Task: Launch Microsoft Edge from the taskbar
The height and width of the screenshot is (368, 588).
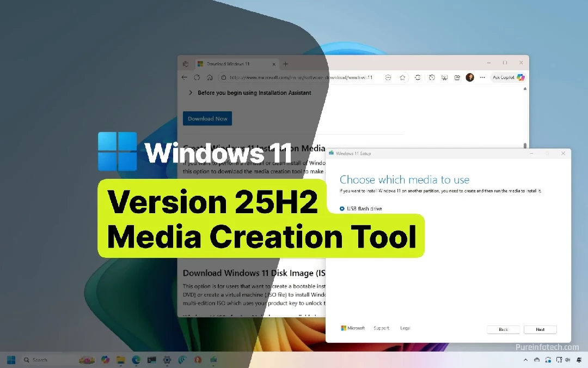Action: [x=136, y=360]
